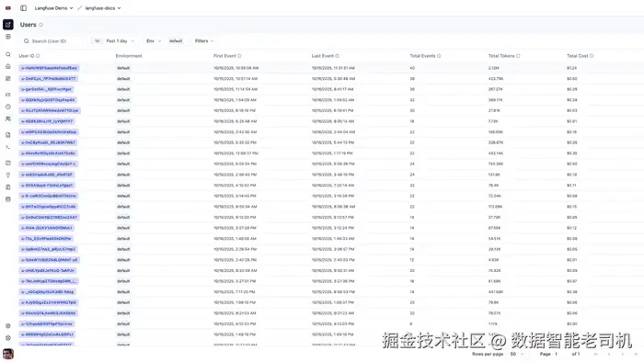Open the user ID link in the 423.79K tokens row
The image size is (644, 362).
tap(48, 79)
